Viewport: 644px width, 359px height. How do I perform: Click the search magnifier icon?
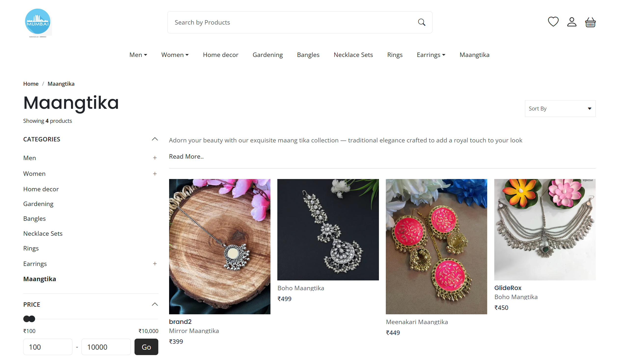click(421, 22)
